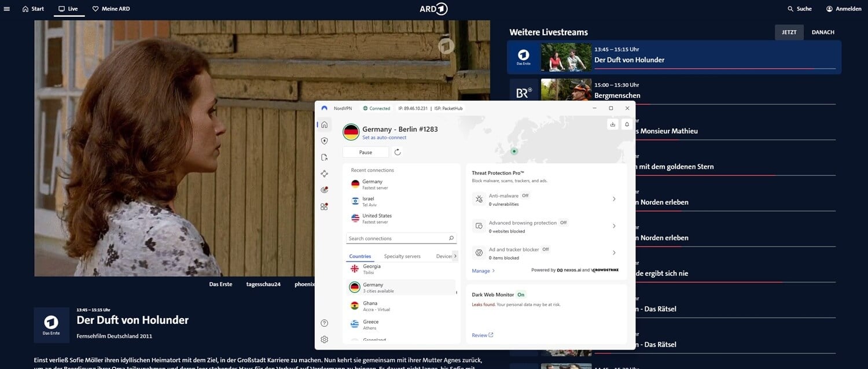
Task: Open the Dark Web Monitor Review link
Action: [x=481, y=335]
